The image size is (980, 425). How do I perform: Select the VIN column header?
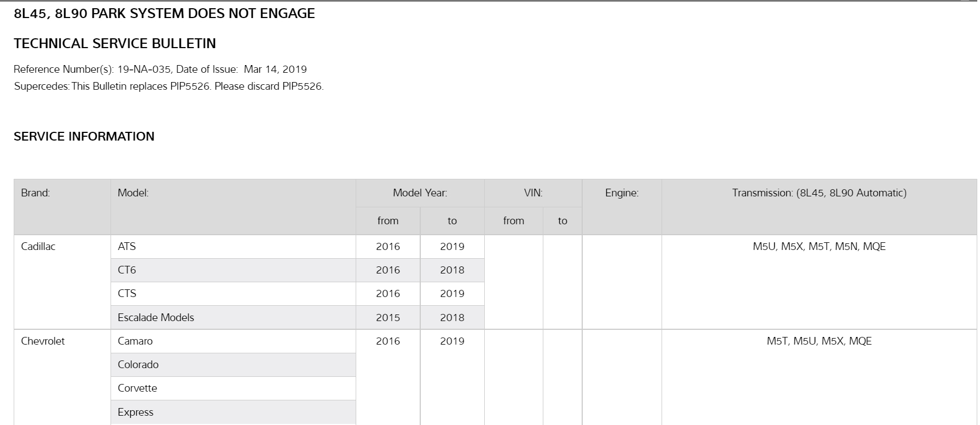(533, 193)
